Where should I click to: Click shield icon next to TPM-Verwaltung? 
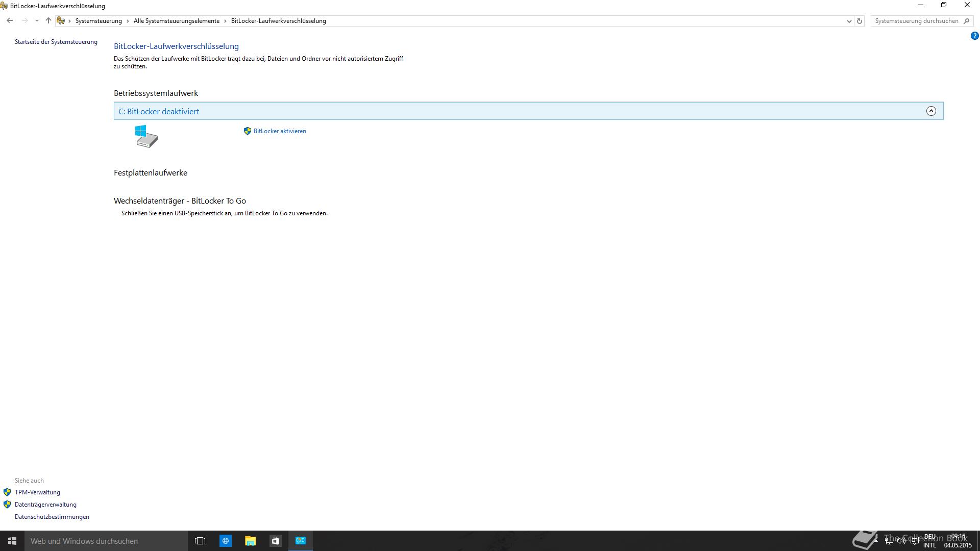(x=7, y=492)
